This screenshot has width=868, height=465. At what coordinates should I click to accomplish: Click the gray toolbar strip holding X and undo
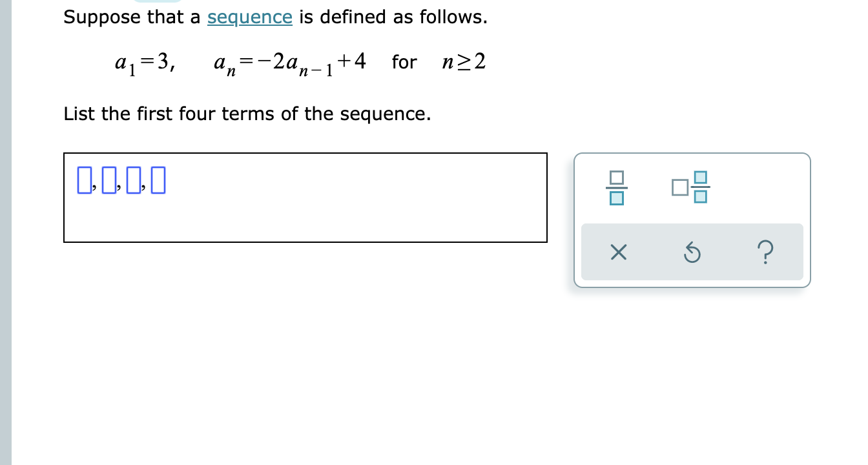pos(692,253)
